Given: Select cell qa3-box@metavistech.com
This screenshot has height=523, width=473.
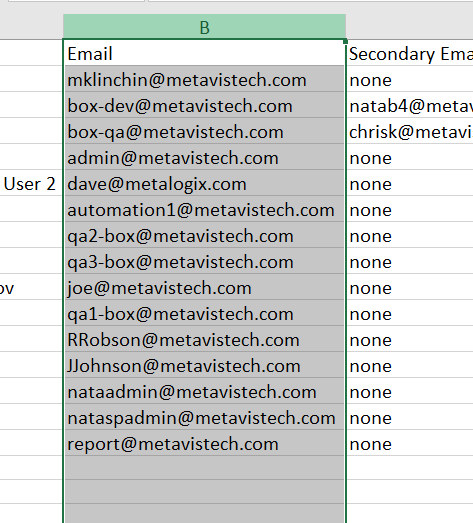Looking at the screenshot, I should tap(204, 261).
